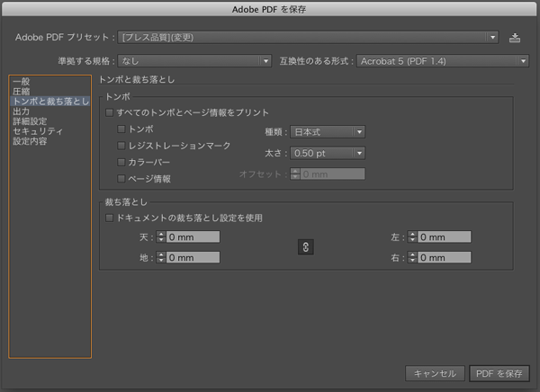Click the 地 bleed stepper arrows

click(161, 257)
